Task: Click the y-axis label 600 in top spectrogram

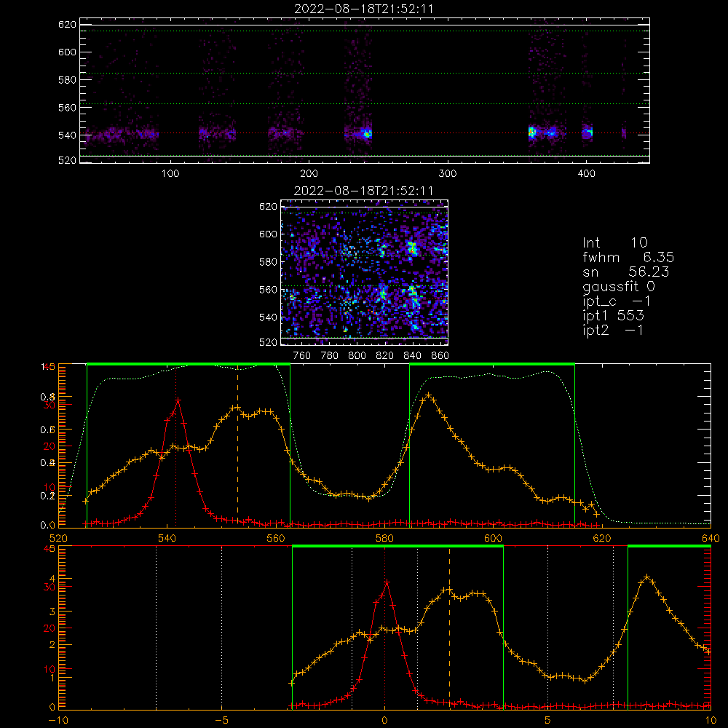Action: point(67,52)
